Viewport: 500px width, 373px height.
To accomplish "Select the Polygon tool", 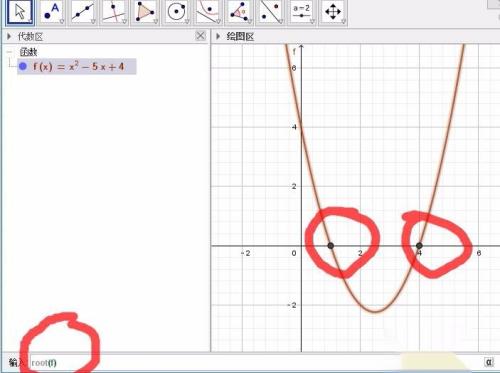I will (145, 12).
